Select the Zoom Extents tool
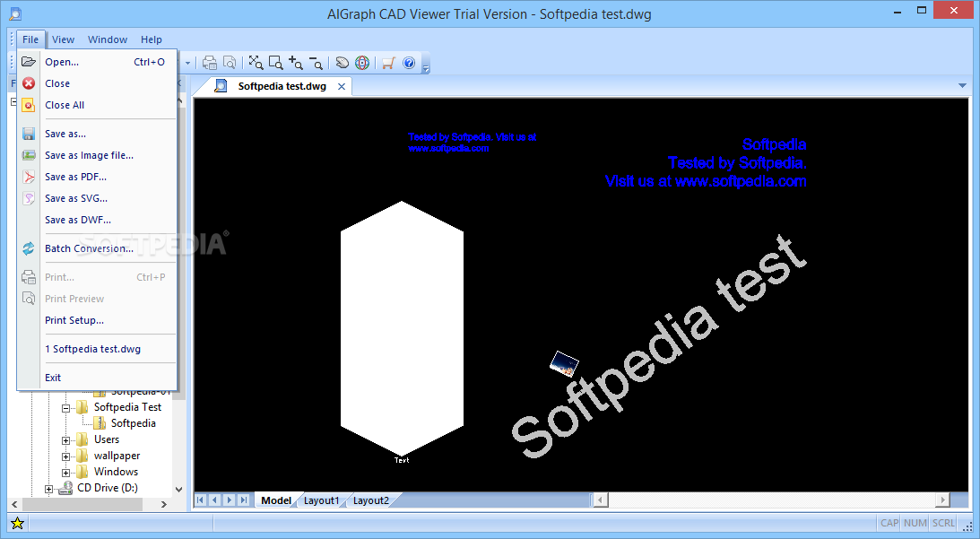Viewport: 980px width, 539px height. pyautogui.click(x=256, y=63)
